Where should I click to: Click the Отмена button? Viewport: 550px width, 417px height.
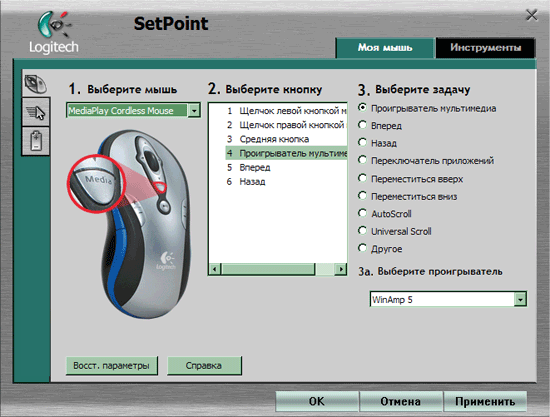click(401, 401)
